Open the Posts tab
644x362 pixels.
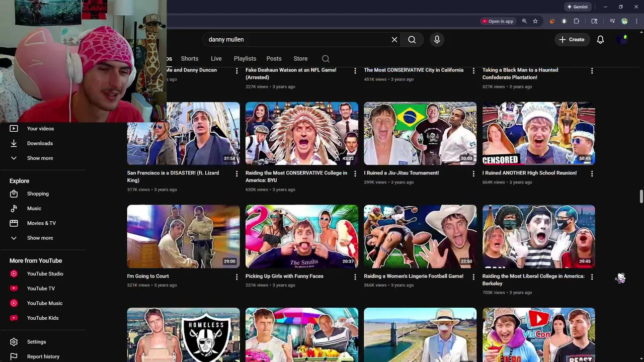pyautogui.click(x=274, y=59)
